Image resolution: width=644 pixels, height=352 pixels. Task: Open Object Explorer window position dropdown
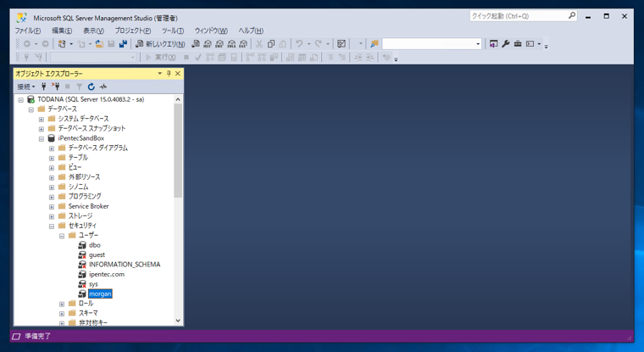160,74
